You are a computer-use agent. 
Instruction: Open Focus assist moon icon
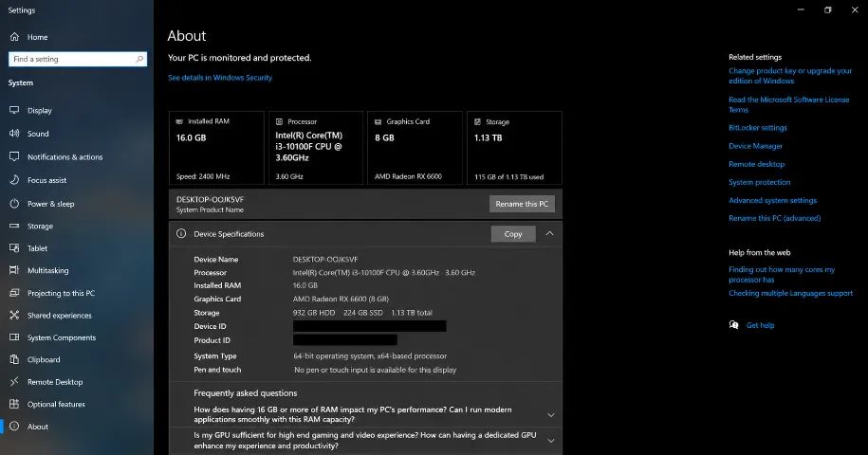pos(14,180)
